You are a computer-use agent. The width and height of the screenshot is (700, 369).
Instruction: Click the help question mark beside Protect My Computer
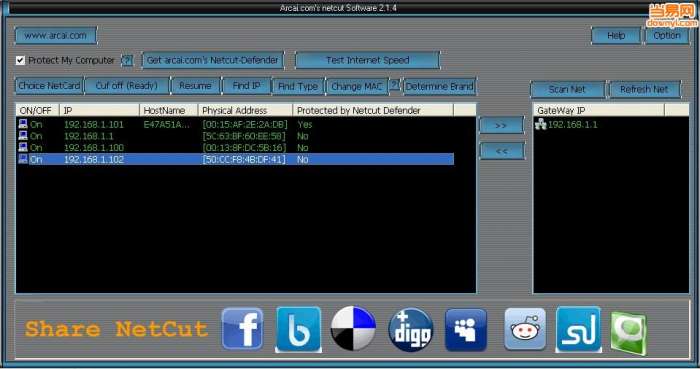(x=127, y=60)
